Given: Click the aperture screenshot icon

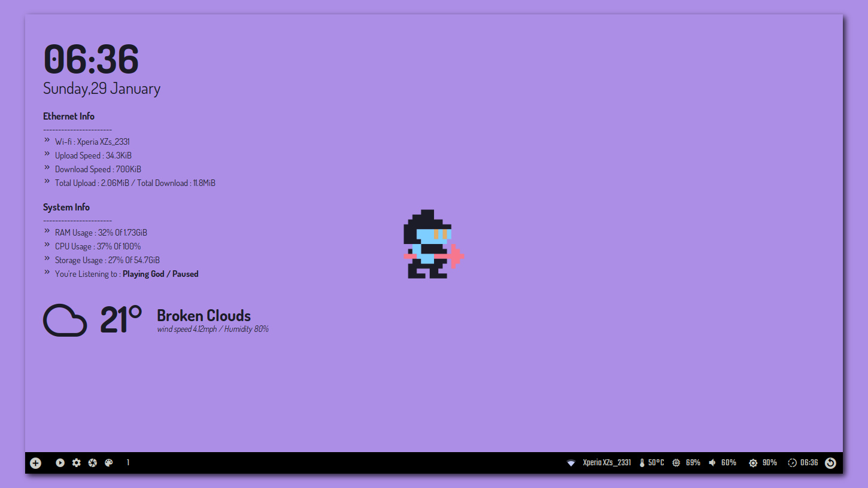Looking at the screenshot, I should pos(92,462).
